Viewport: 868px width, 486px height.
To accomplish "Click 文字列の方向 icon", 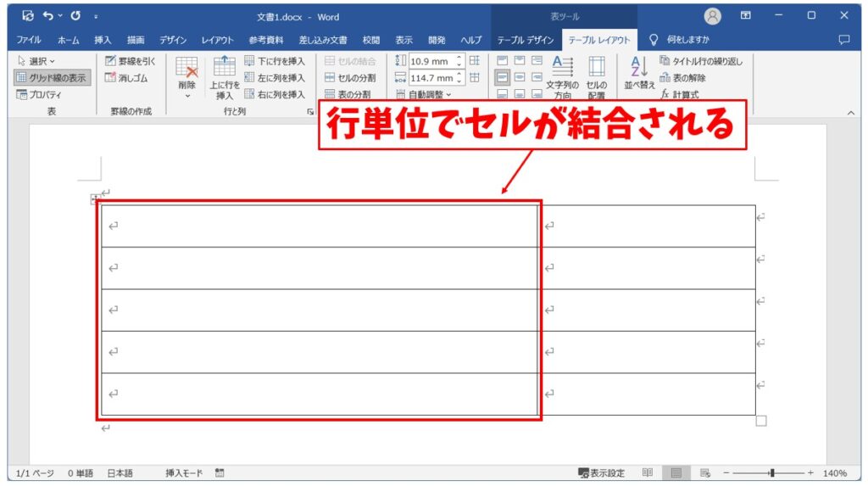I will click(x=563, y=77).
